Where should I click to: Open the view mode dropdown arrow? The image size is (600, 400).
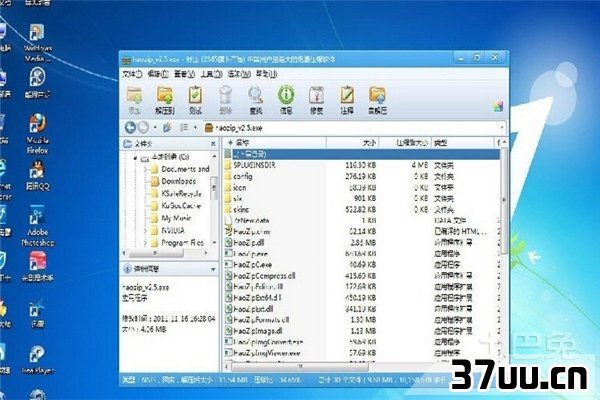pyautogui.click(x=195, y=127)
